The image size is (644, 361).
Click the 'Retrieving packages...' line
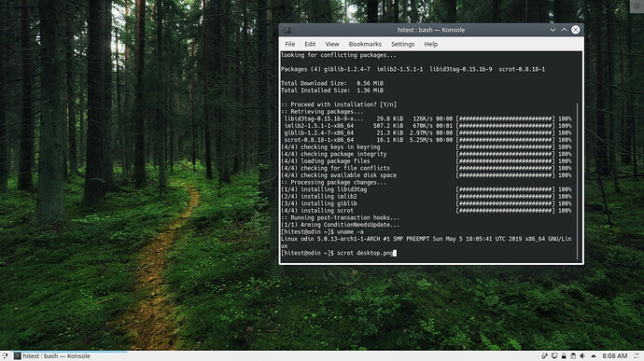pyautogui.click(x=322, y=112)
